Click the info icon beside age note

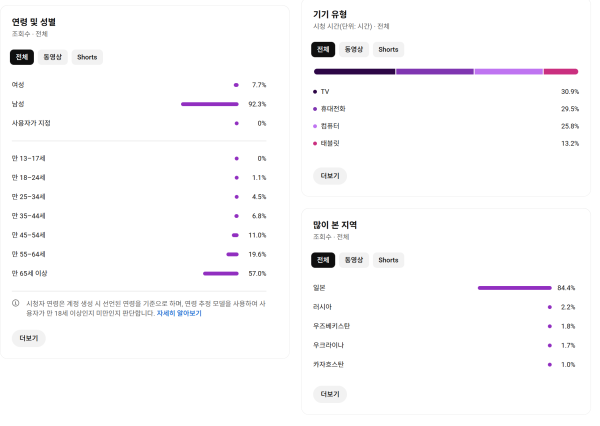[x=16, y=304]
